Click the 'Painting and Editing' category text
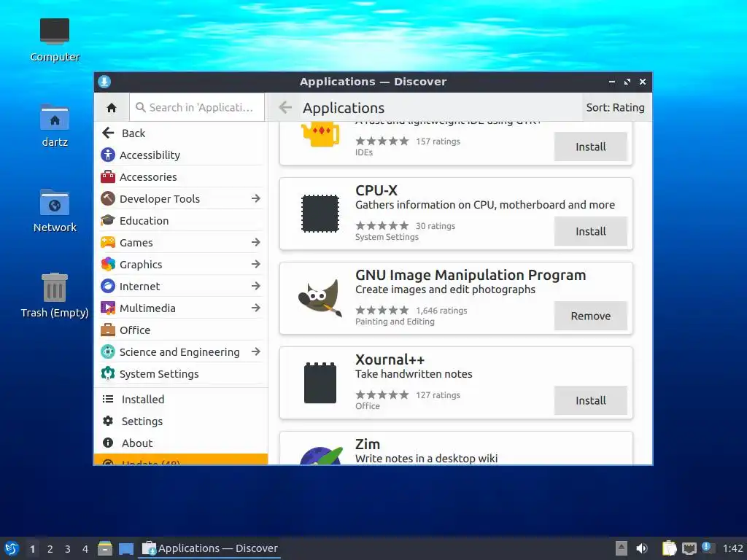Image resolution: width=747 pixels, height=560 pixels. (x=395, y=322)
